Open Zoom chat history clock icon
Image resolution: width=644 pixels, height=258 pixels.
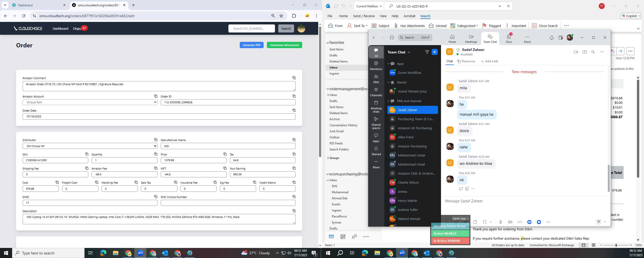click(392, 38)
